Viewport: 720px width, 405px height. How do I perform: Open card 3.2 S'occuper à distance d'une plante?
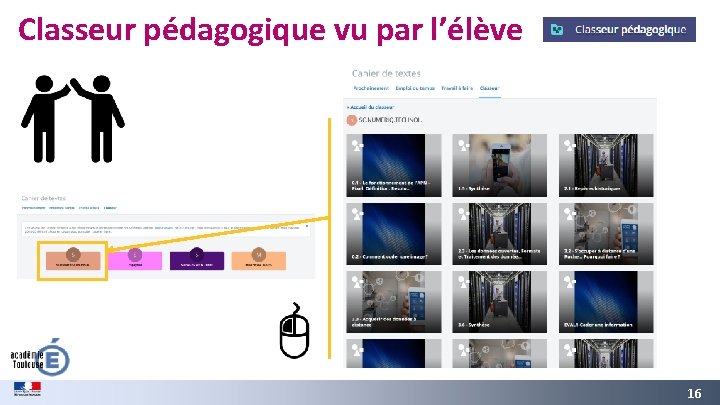pos(606,234)
